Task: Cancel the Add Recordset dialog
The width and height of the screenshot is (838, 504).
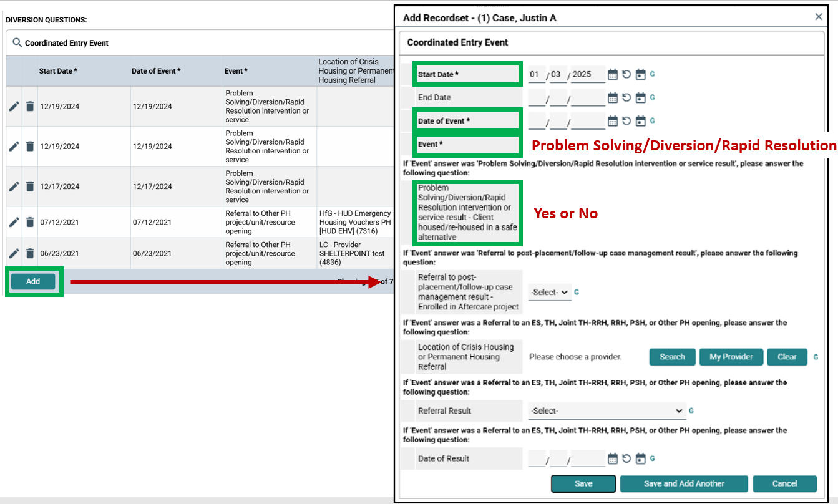Action: pos(784,483)
